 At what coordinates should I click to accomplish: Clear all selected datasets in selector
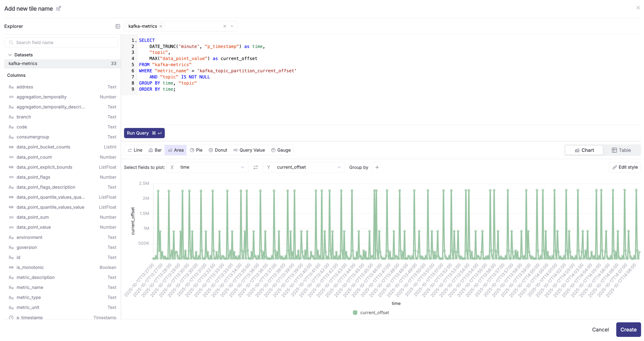click(225, 26)
